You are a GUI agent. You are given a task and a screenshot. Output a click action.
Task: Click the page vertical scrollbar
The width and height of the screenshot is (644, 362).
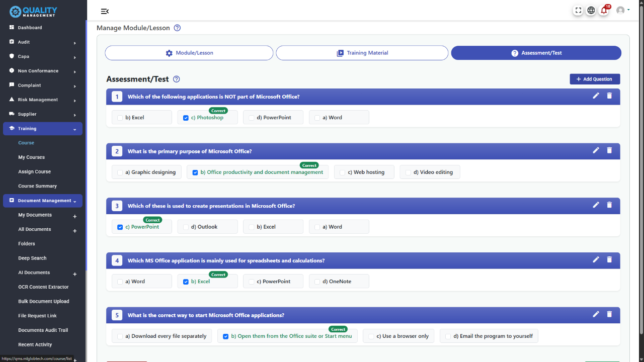click(641, 171)
